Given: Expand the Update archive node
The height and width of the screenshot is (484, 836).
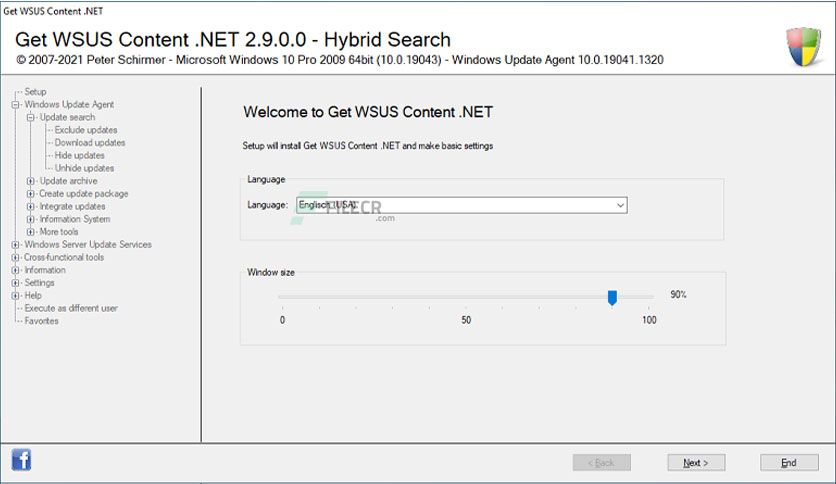Looking at the screenshot, I should coord(30,181).
